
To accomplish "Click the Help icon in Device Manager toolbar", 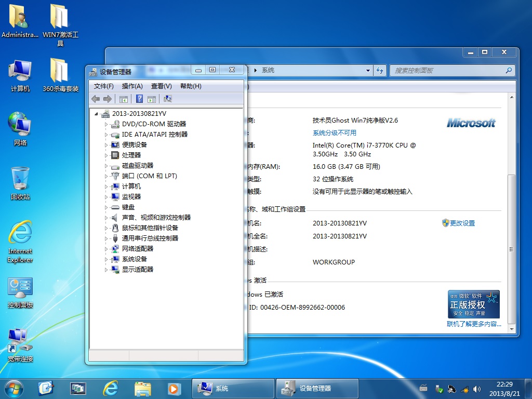I will point(139,99).
